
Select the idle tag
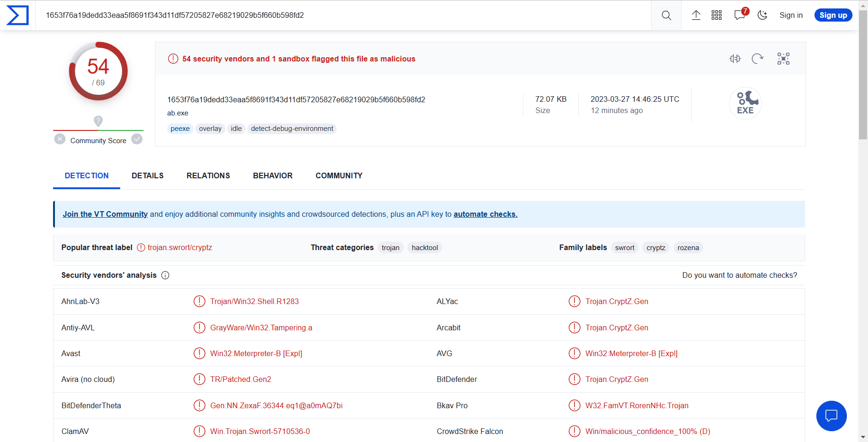[x=236, y=129]
